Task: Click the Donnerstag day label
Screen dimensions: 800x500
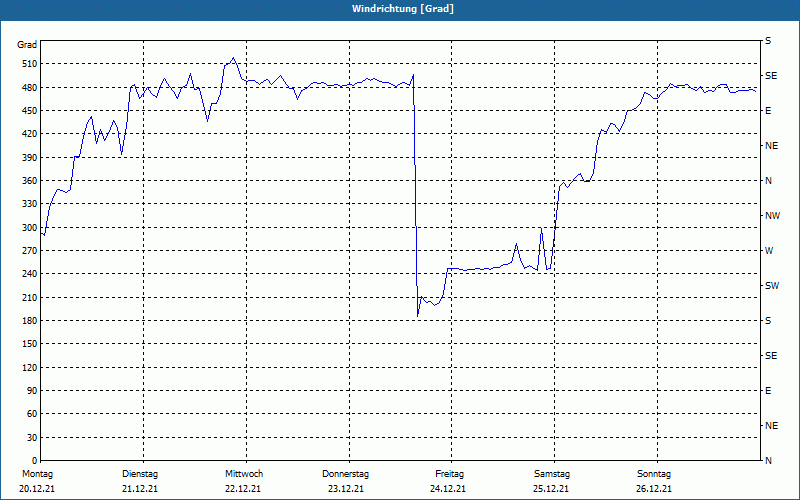Action: (x=345, y=474)
